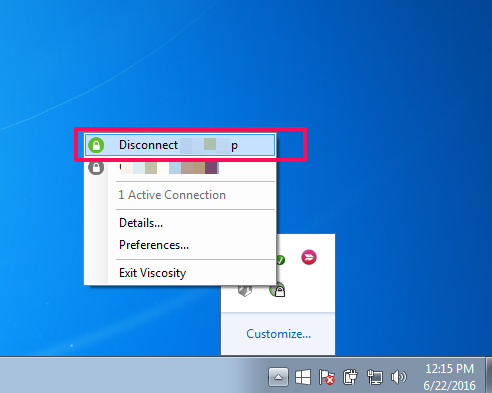Image resolution: width=492 pixels, height=393 pixels.
Task: Click the gray cube tray icon
Action: tap(245, 291)
